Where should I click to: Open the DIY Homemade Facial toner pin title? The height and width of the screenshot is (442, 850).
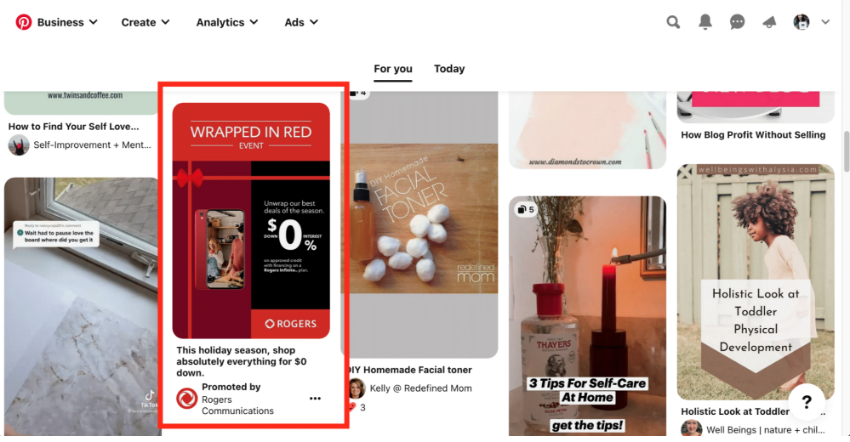pos(409,370)
